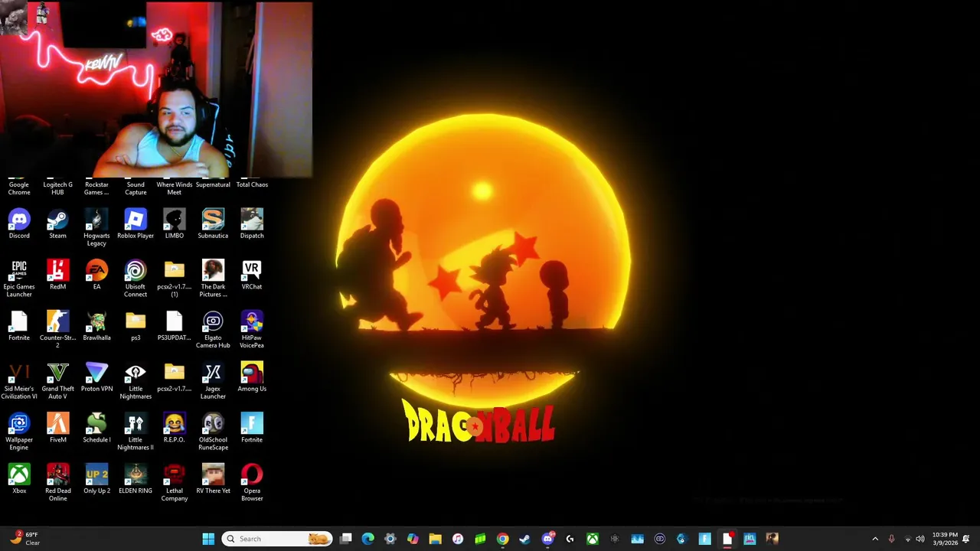Screen dimensions: 980x551
Task: Open volume control in system tray
Action: click(920, 539)
